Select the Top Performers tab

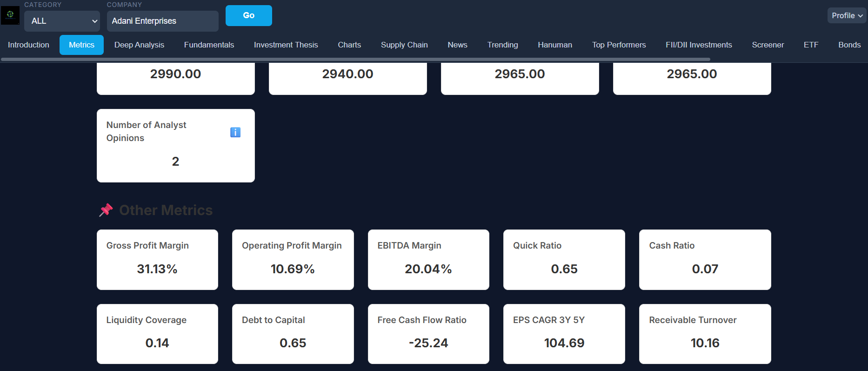tap(619, 45)
